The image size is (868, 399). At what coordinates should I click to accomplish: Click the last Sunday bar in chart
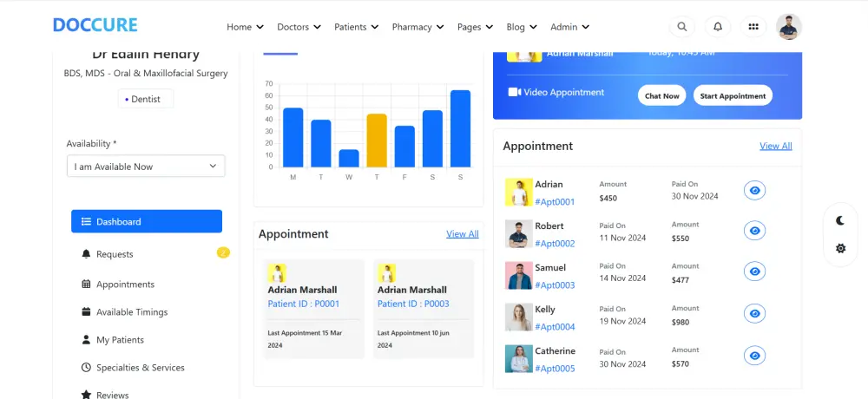pos(460,128)
